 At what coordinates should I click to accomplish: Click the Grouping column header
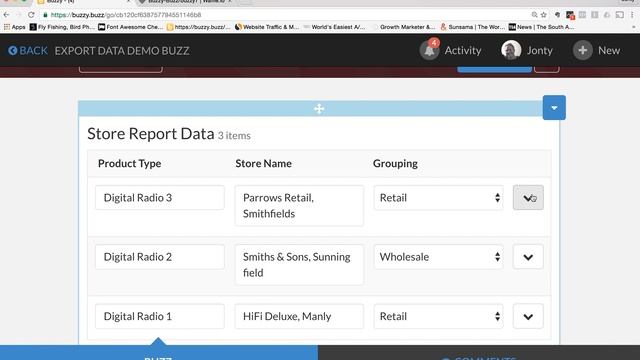(x=395, y=163)
